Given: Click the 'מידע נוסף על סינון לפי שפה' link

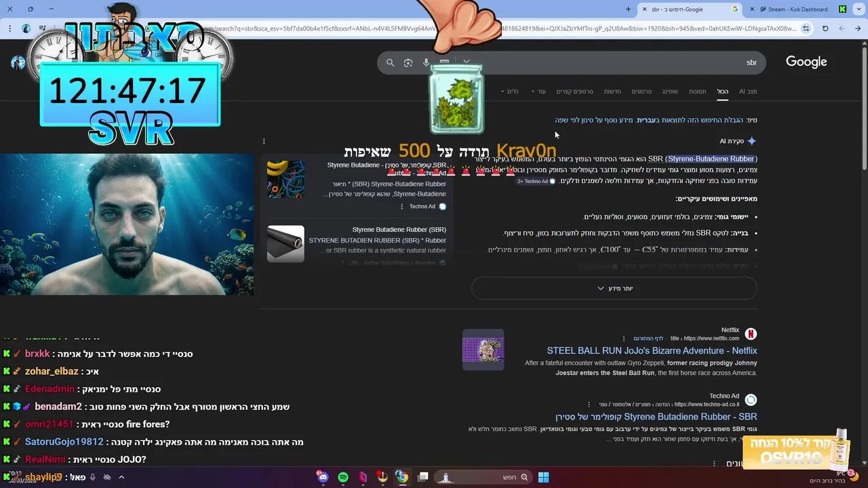Looking at the screenshot, I should pyautogui.click(x=593, y=120).
